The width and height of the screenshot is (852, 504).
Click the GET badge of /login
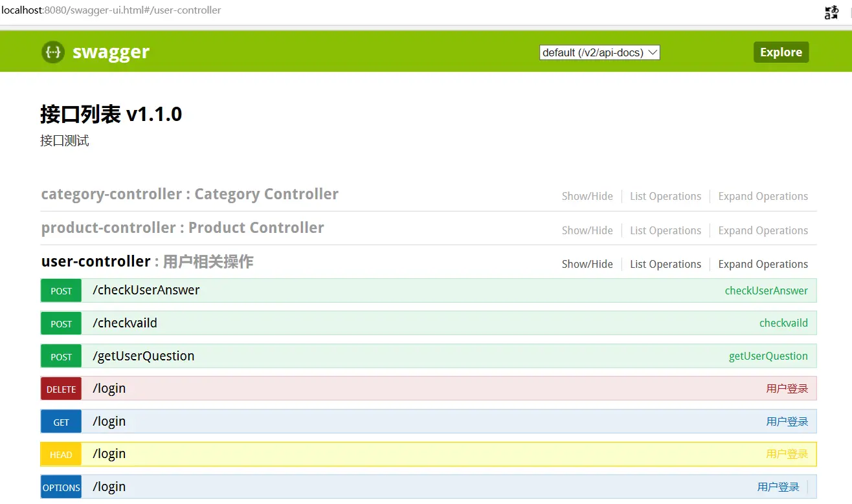point(61,422)
